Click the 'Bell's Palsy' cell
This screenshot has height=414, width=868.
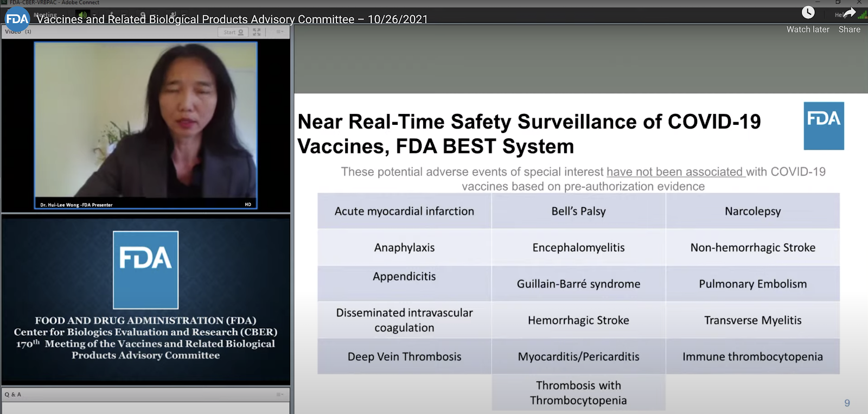[578, 211]
